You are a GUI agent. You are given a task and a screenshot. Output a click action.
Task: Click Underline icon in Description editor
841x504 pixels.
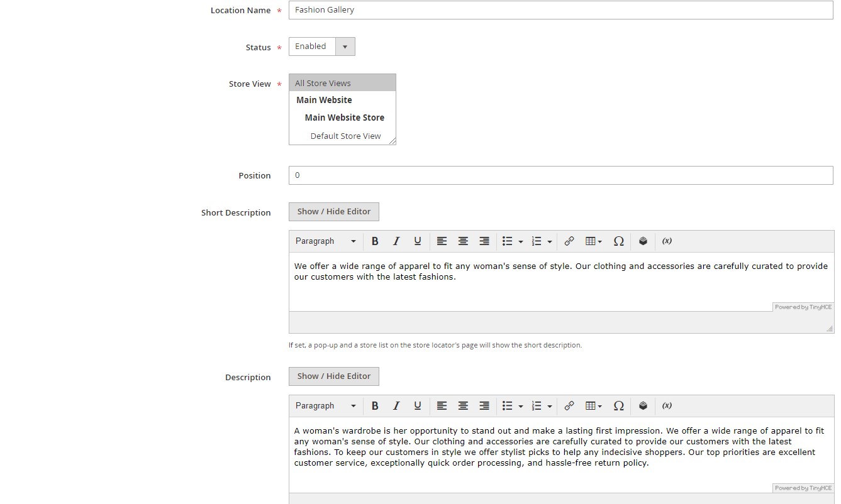click(417, 406)
